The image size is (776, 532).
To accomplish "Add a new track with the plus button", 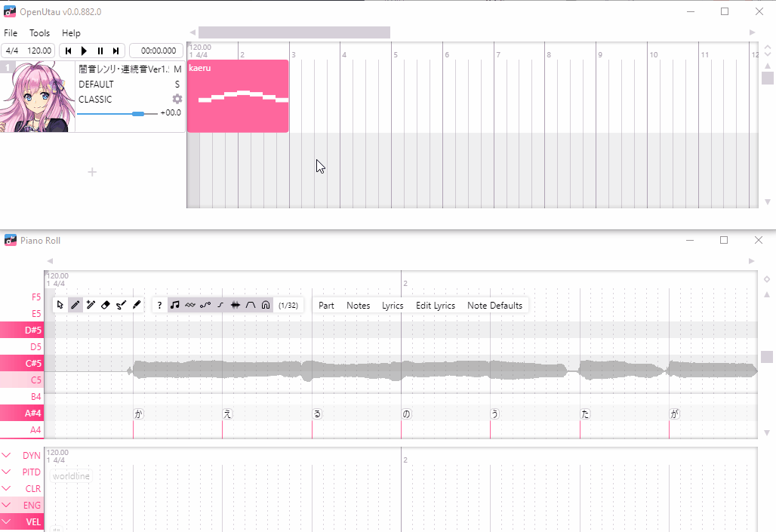I will pos(92,172).
